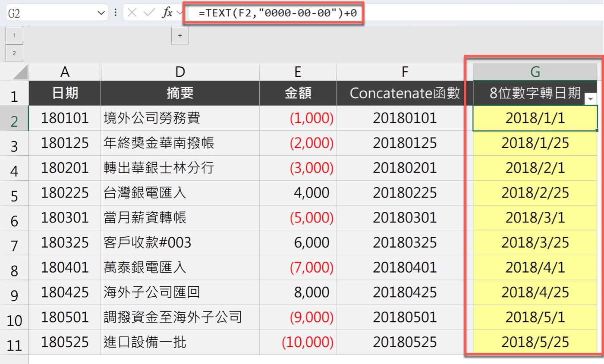Select cell showing date 2018/3/1
The width and height of the screenshot is (604, 364).
click(x=535, y=218)
